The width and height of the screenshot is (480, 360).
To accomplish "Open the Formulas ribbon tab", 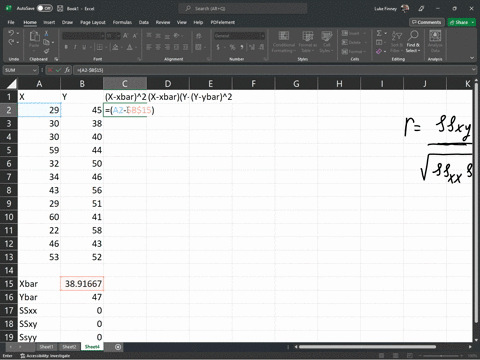I will pos(122,22).
